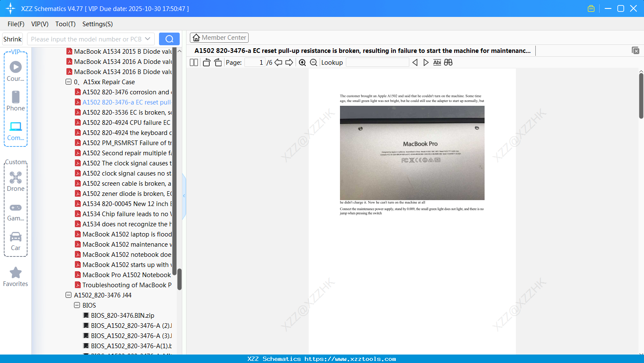Go to the next page arrow

point(289,63)
